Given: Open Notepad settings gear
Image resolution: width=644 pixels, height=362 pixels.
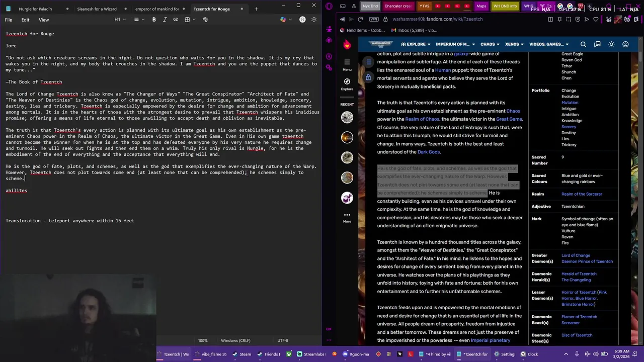Looking at the screenshot, I should click(x=314, y=20).
